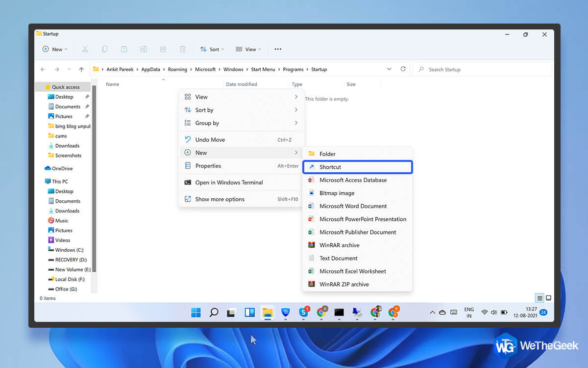Open recent locations dropdown arrow

[69, 69]
